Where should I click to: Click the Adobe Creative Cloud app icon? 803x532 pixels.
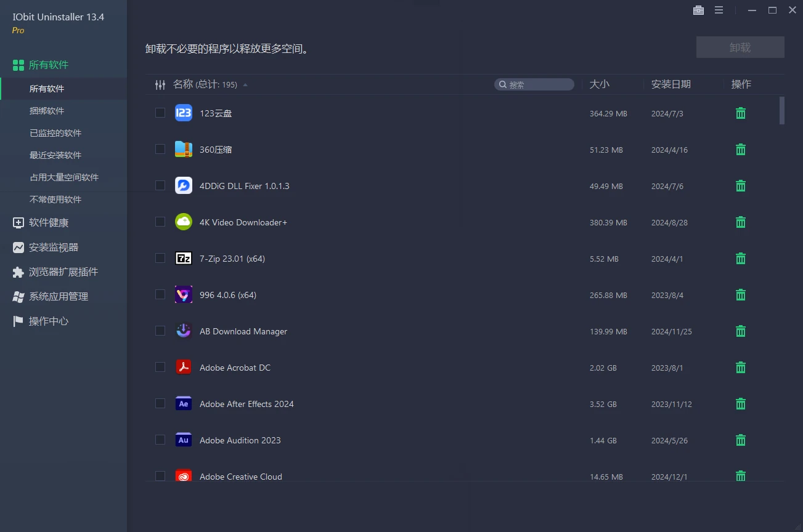click(x=184, y=475)
